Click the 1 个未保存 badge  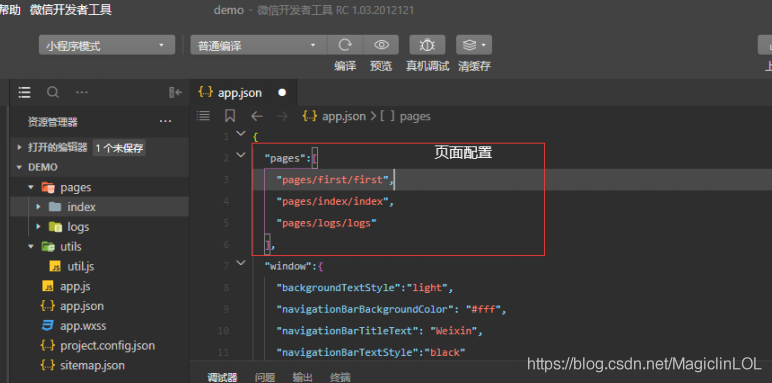(119, 148)
